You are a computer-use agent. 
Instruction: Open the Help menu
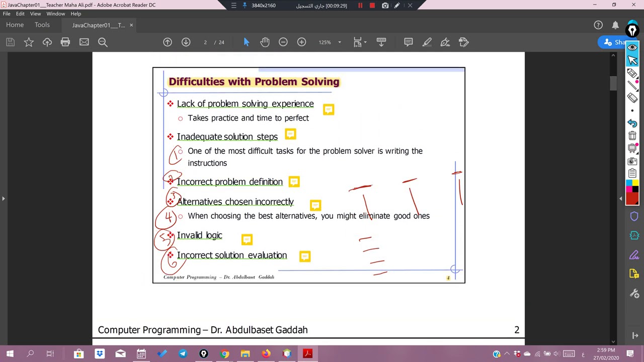click(76, 14)
